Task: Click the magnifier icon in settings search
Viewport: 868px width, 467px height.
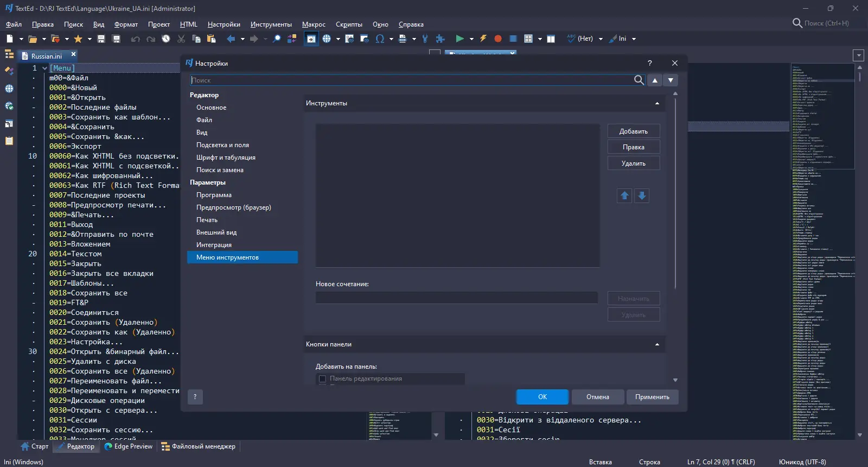Action: (x=639, y=80)
